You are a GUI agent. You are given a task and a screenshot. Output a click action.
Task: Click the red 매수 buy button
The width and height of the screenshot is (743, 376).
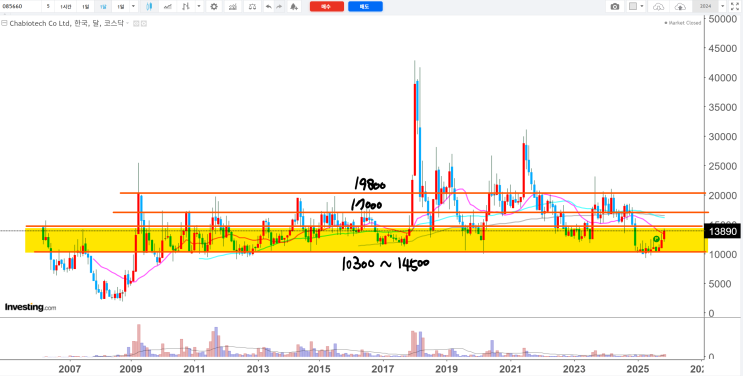(327, 7)
